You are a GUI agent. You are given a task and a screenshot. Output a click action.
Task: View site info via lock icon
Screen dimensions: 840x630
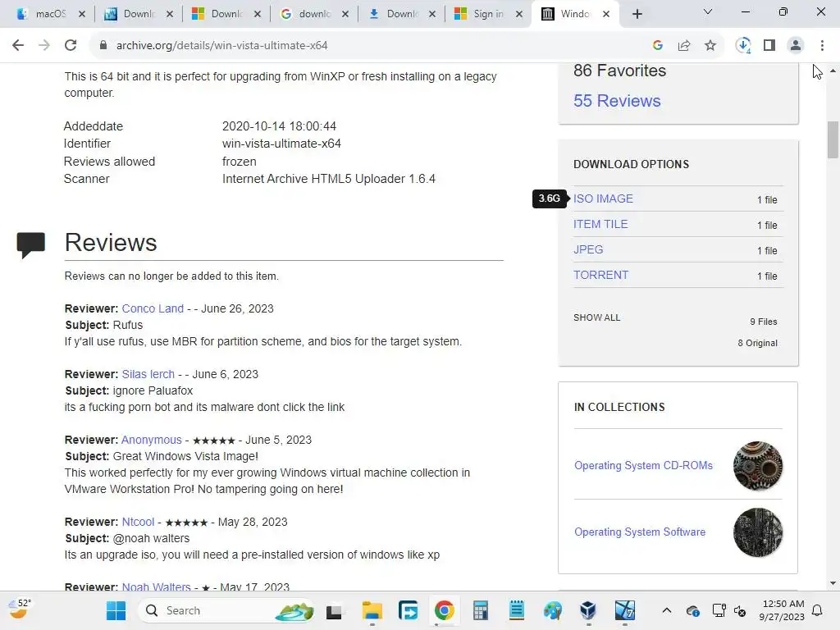[103, 46]
